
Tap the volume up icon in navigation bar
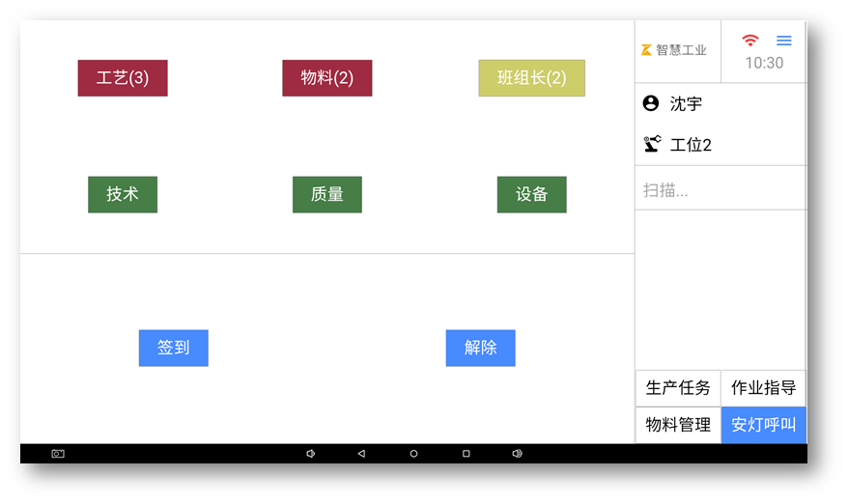tap(517, 454)
